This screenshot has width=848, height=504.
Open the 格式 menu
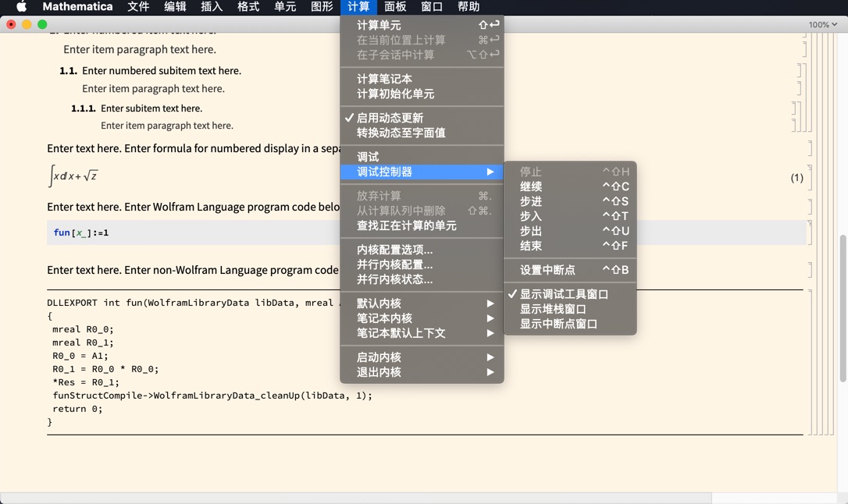pos(248,6)
